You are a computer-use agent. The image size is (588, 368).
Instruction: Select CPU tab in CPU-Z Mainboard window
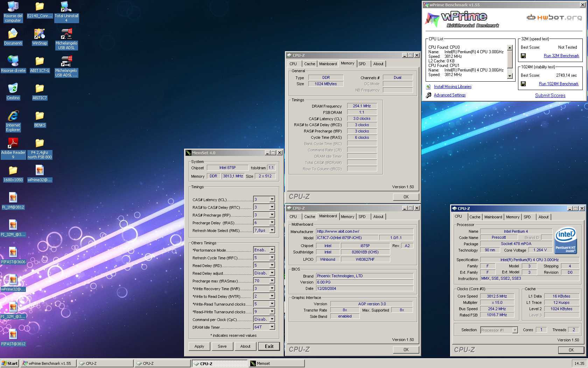(x=293, y=217)
